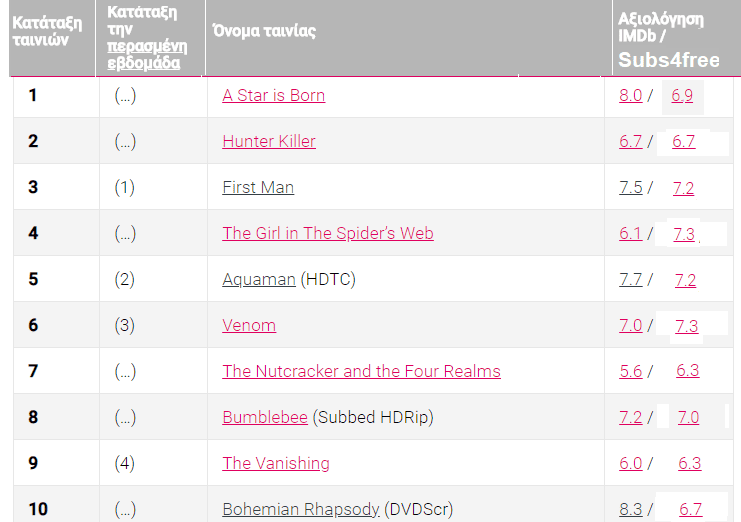This screenshot has height=522, width=741.
Task: Open The Vanishing movie page
Action: (276, 464)
